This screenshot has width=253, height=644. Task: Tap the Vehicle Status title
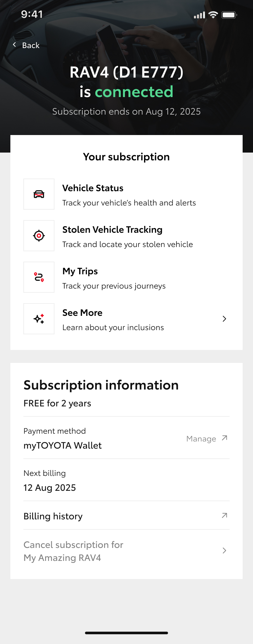93,188
